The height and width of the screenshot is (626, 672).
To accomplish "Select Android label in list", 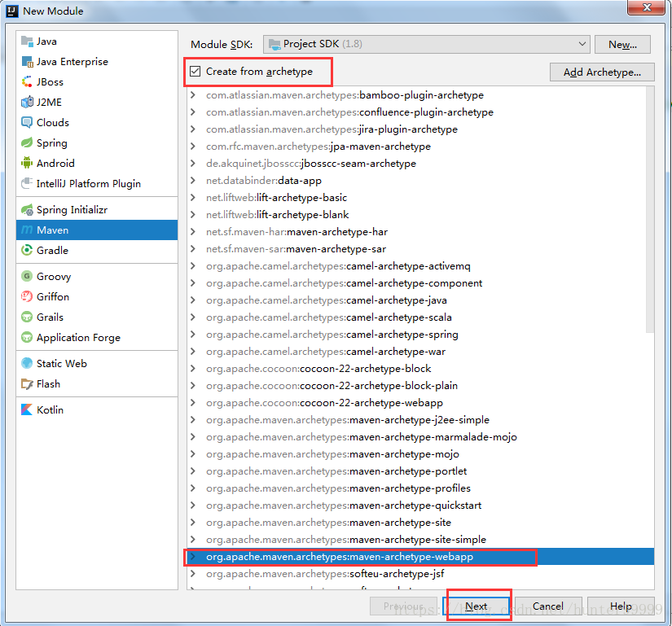I will tap(55, 163).
